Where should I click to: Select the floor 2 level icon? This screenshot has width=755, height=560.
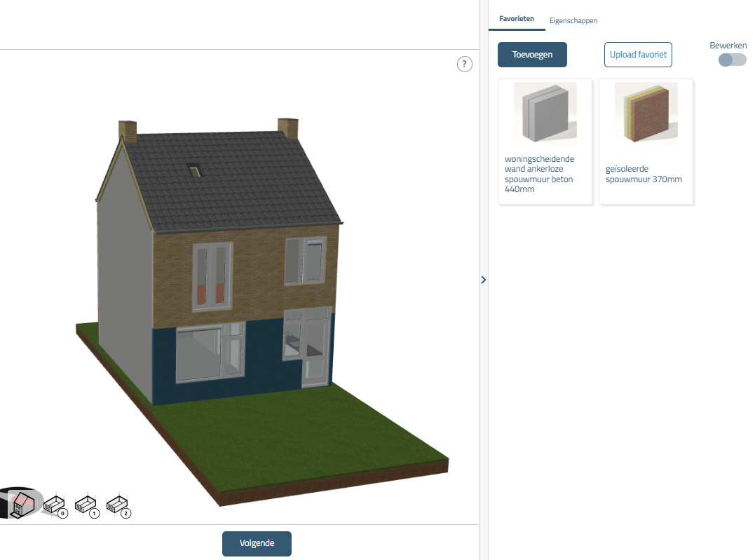[x=118, y=505]
